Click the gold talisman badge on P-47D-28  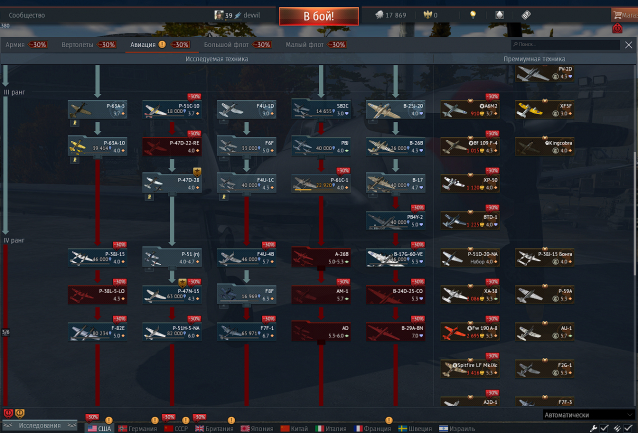(197, 172)
